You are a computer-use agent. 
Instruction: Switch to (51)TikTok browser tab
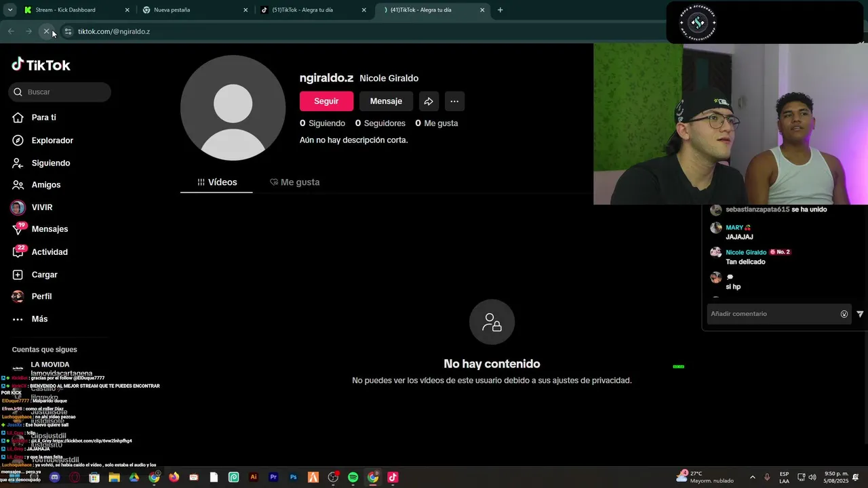(313, 10)
